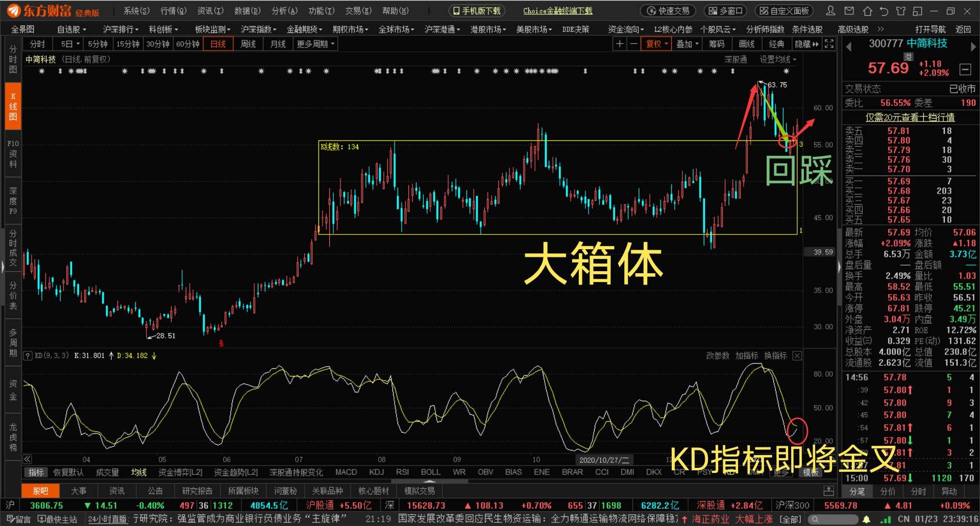
Task: Select MACD indicator tab
Action: tap(346, 472)
